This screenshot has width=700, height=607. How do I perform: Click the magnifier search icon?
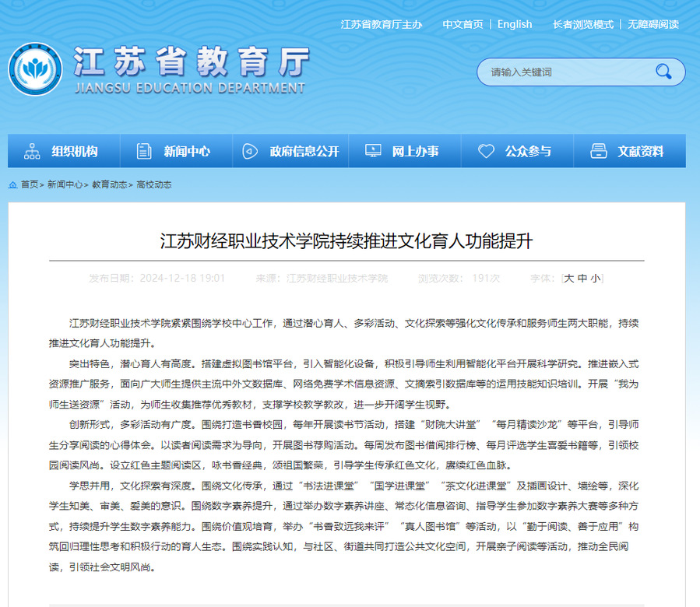tap(663, 72)
